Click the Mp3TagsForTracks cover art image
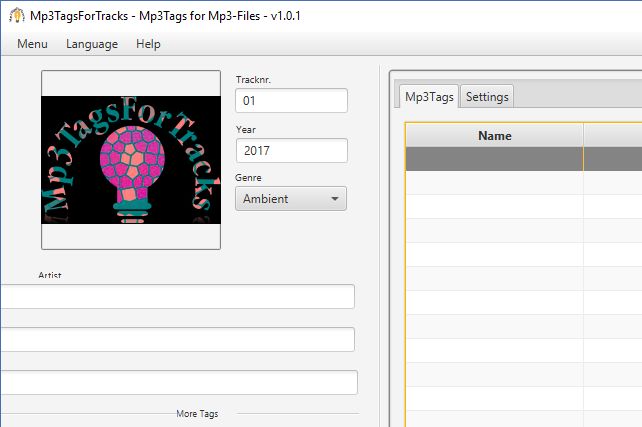 tap(131, 160)
